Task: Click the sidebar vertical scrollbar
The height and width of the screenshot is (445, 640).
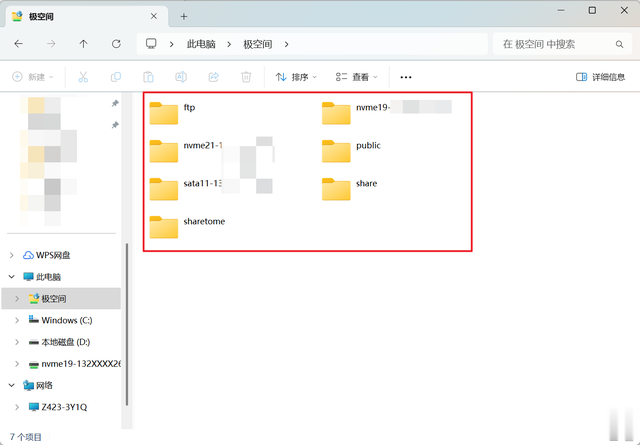Action: click(x=127, y=325)
